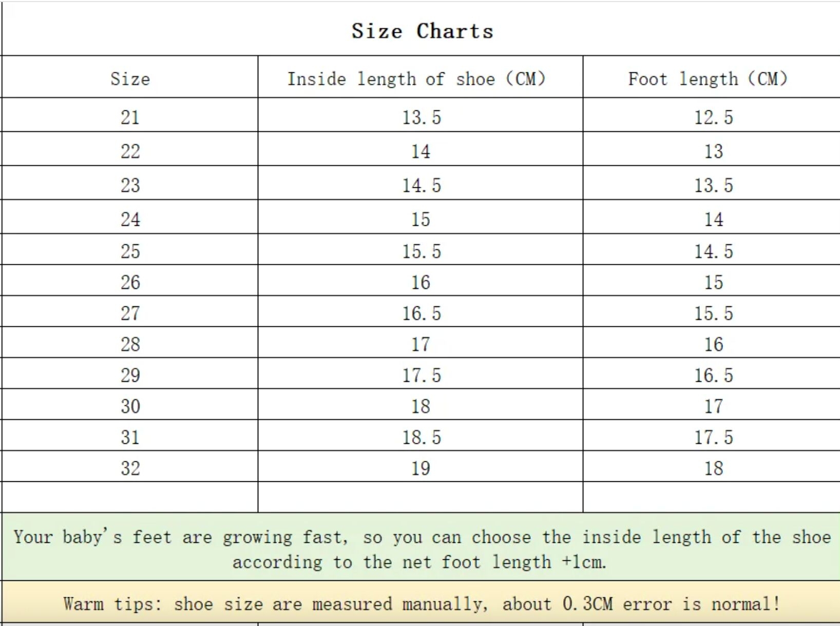Select foot length 13 for size 22

713,151
